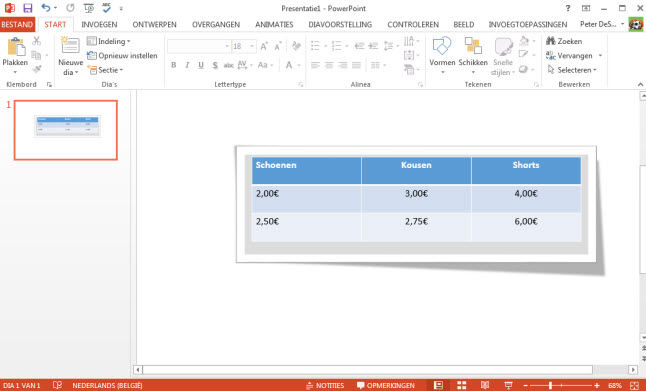
Task: Switch to the INVOEGEN tab
Action: tap(99, 25)
